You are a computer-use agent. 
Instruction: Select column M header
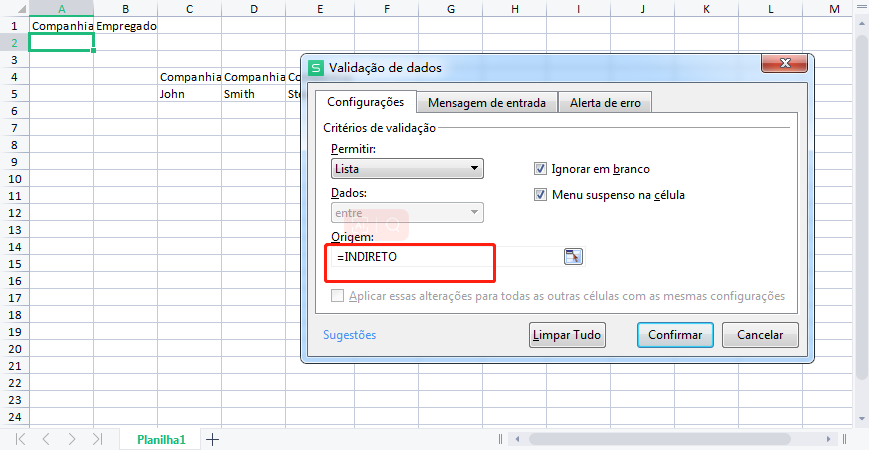(x=834, y=8)
